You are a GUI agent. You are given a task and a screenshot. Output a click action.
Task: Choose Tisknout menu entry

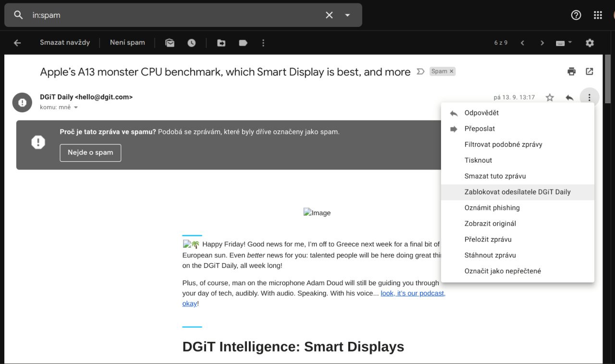[517, 160]
